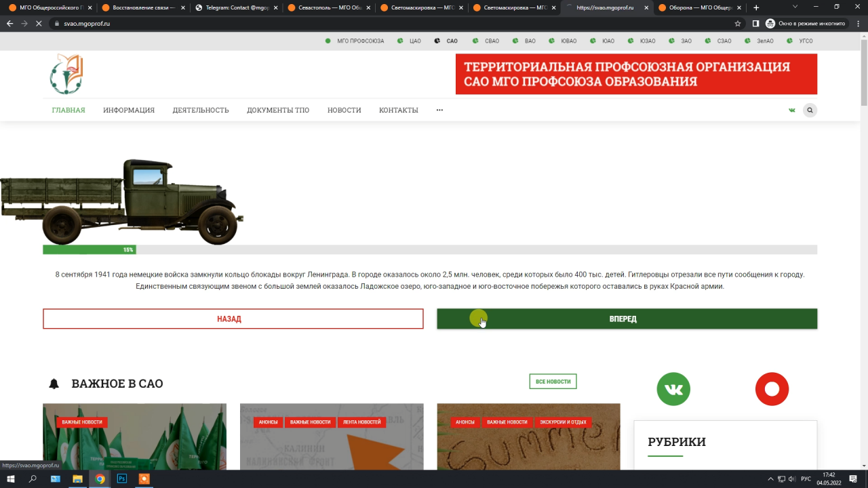The width and height of the screenshot is (868, 488).
Task: Open the site search magnifier icon
Action: click(810, 110)
